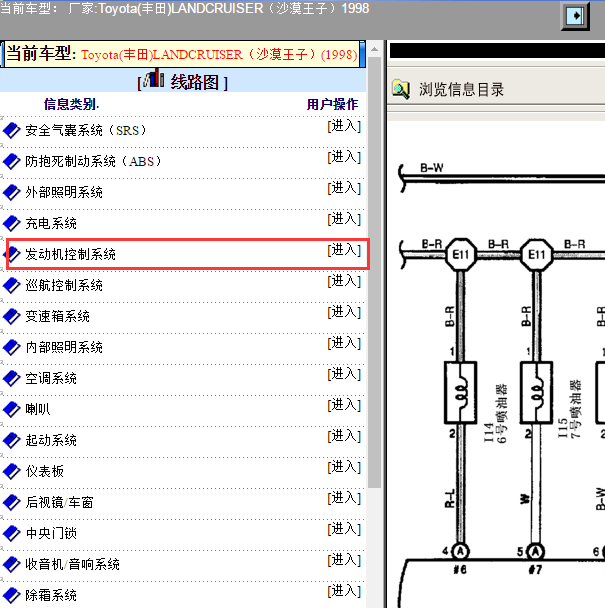Click [进入] for 巡航控制系统
The image size is (605, 608).
click(x=344, y=281)
